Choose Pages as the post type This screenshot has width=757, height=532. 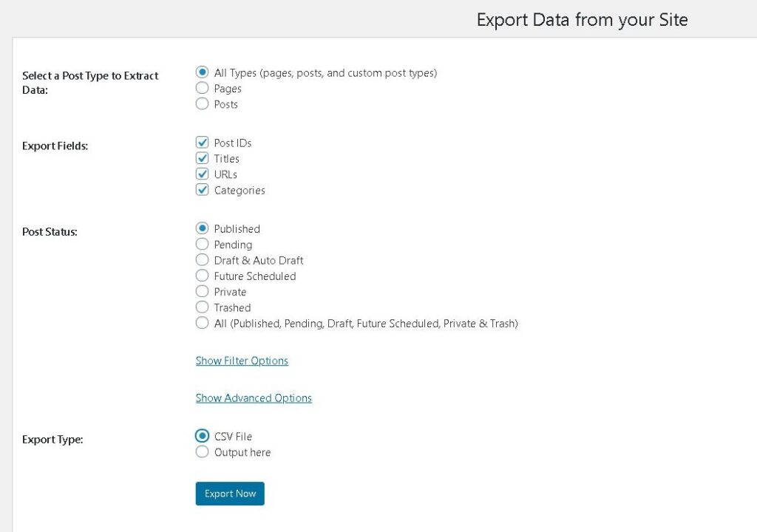click(202, 89)
